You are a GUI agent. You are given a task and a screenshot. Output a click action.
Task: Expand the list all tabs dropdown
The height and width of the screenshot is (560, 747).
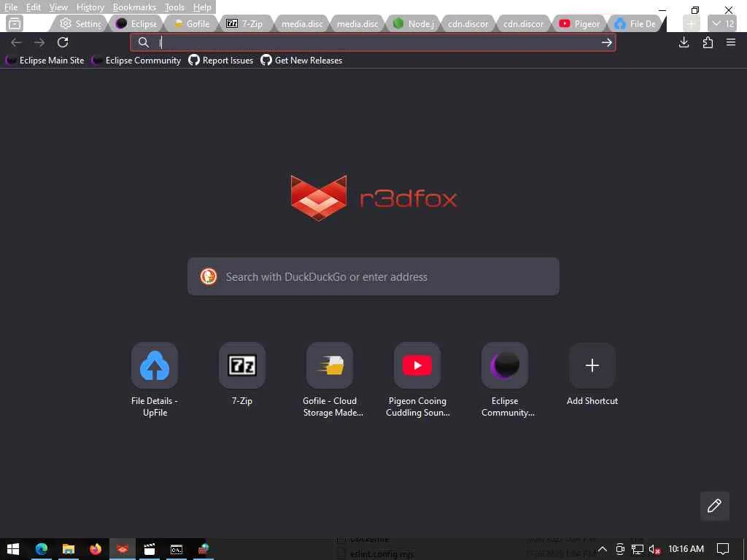click(x=722, y=23)
